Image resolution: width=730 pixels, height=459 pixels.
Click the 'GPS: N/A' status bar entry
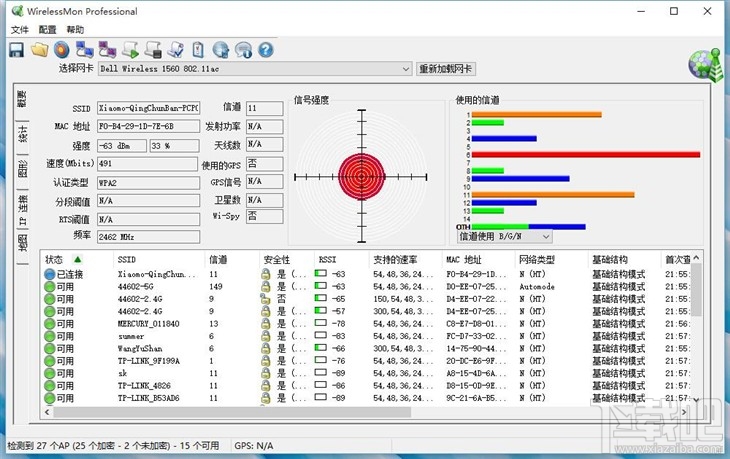(x=254, y=446)
